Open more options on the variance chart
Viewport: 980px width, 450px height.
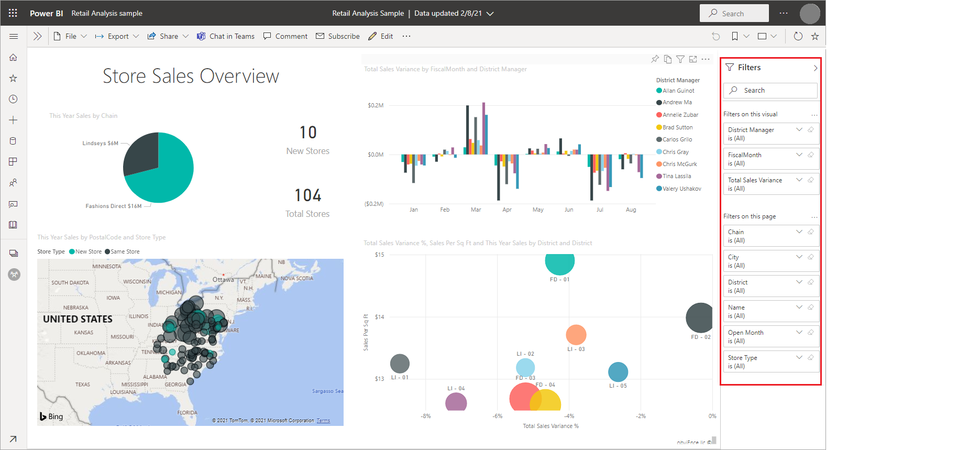(x=706, y=59)
